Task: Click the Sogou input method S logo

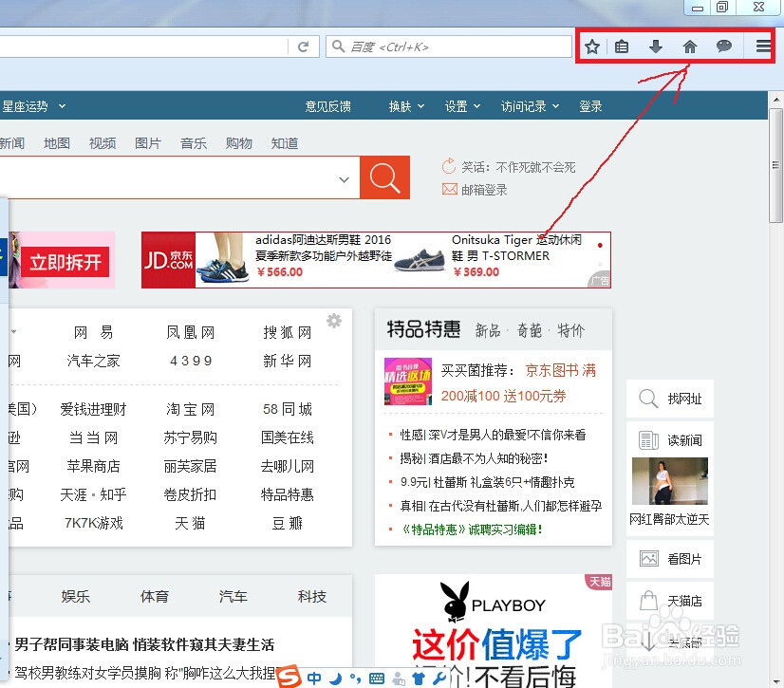Action: pos(289,677)
